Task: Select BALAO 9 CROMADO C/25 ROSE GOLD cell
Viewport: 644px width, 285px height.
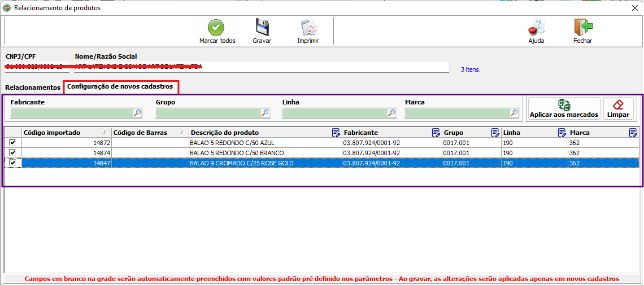Action: pos(265,163)
